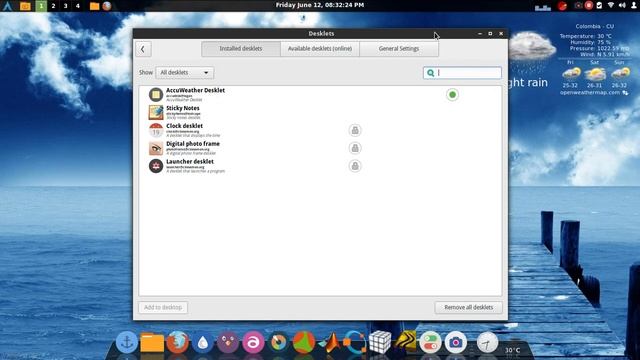Click the Add to desktop button
Image resolution: width=640 pixels, height=360 pixels.
(163, 307)
